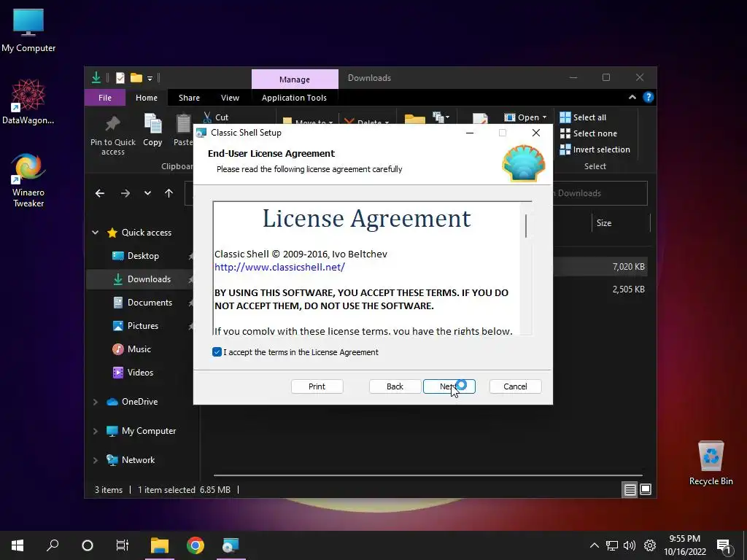Click Search Downloads field
The height and width of the screenshot is (560, 747).
600,193
